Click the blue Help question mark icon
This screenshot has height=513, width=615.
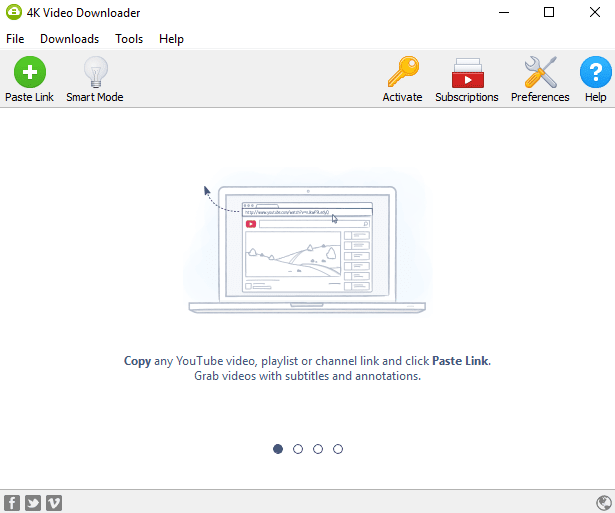pyautogui.click(x=595, y=80)
